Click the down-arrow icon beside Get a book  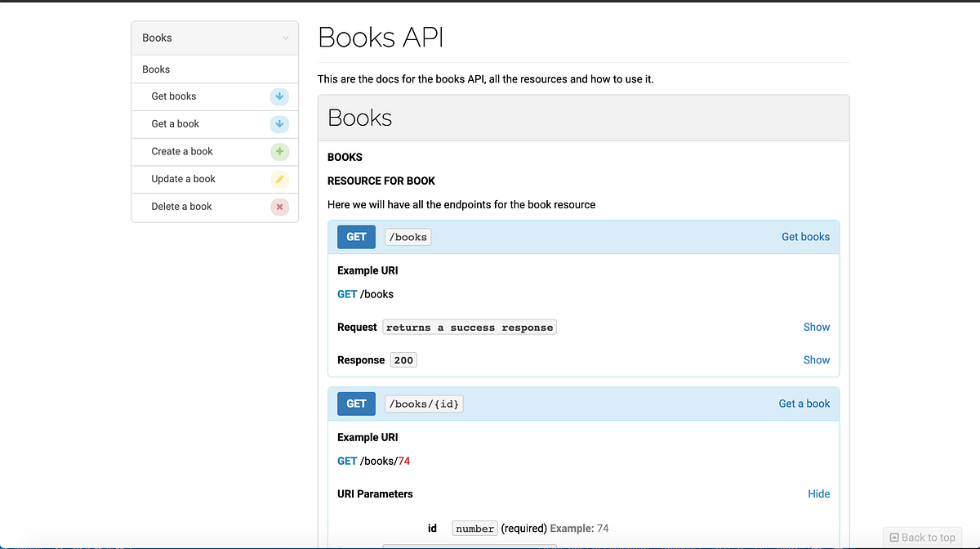[279, 124]
